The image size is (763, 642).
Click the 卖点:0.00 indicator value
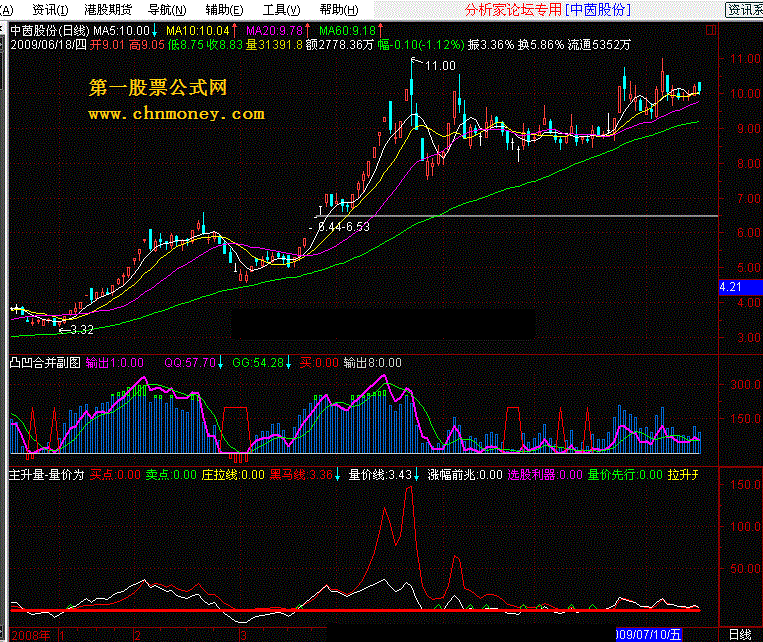coord(171,475)
